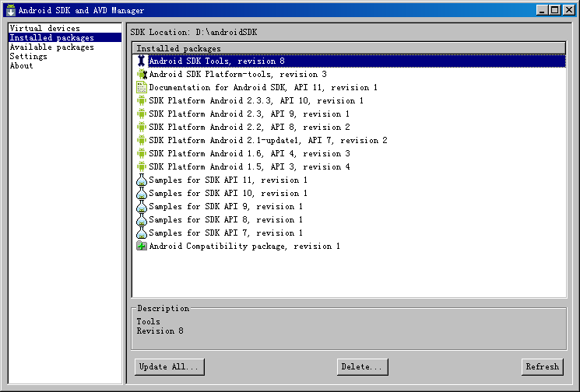Click the Android icon for Platform 1.6, API 4

[141, 153]
